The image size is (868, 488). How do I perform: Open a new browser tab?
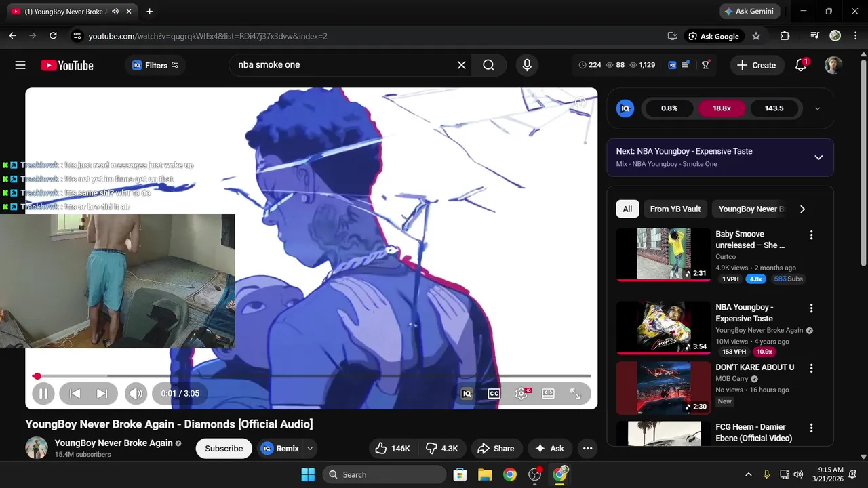coord(149,12)
